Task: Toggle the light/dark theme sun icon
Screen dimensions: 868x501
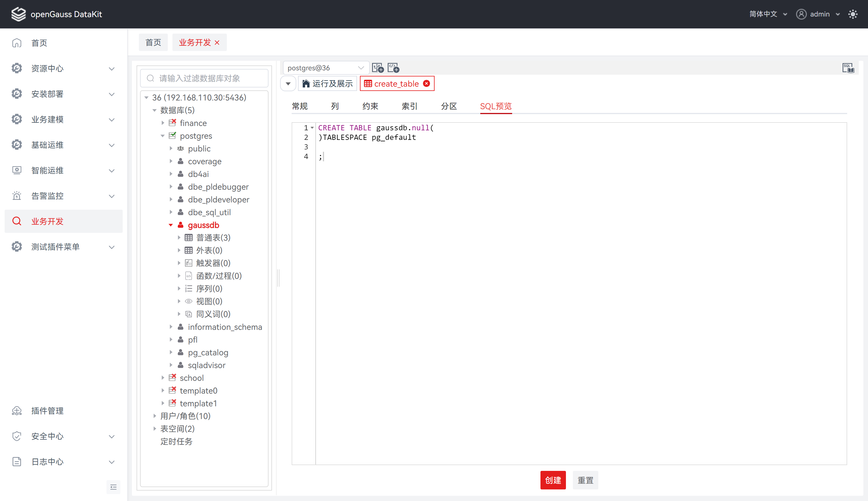Action: (x=853, y=14)
